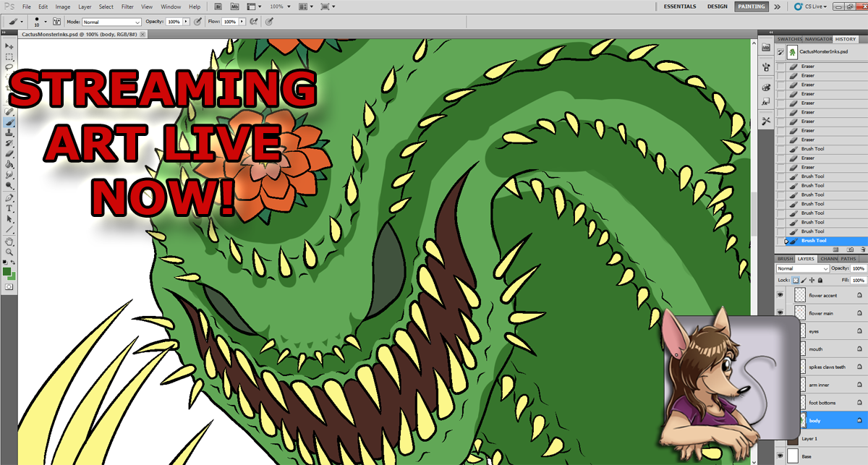The image size is (868, 465).
Task: Hide the flower accent layer
Action: 780,295
